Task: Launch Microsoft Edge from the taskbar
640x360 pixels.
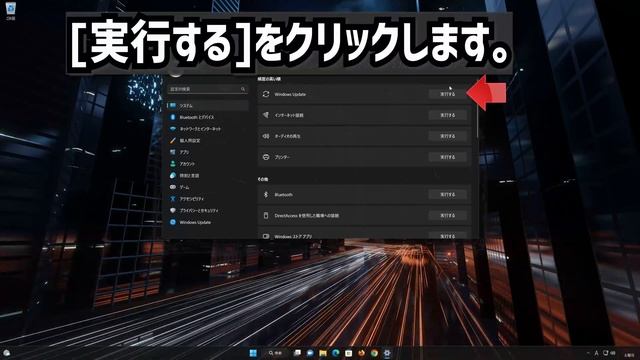Action: [x=336, y=353]
